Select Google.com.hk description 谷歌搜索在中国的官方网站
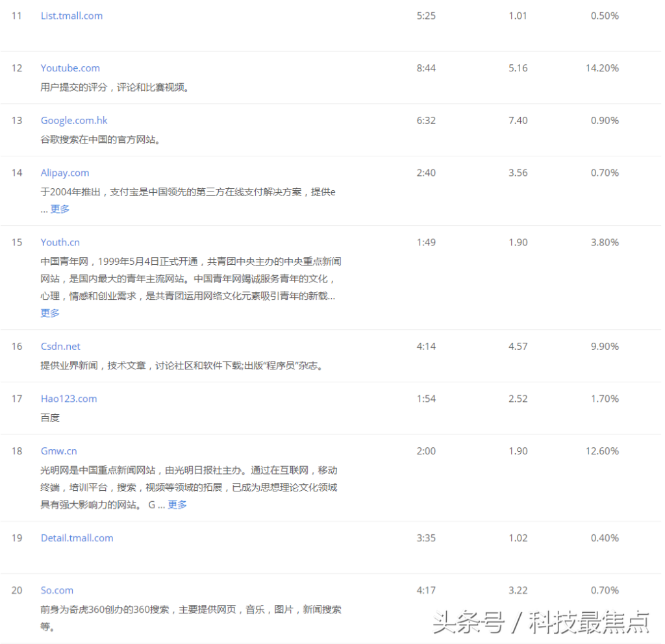 tap(100, 140)
